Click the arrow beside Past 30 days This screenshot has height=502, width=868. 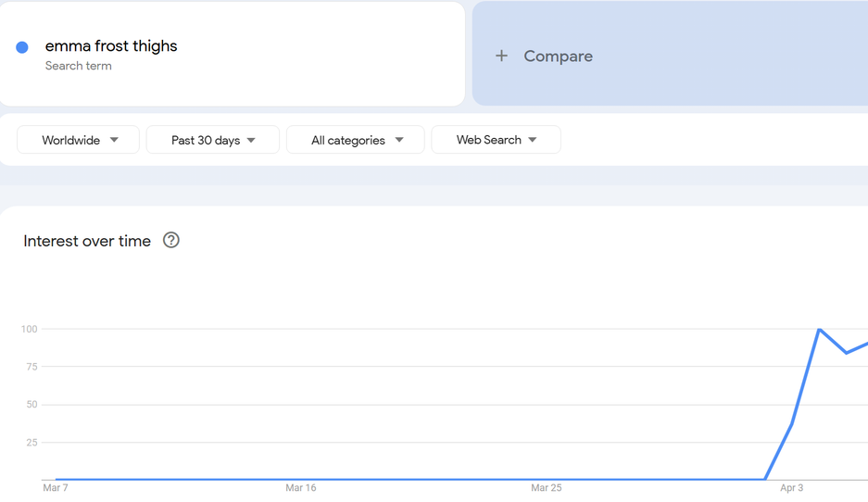coord(251,140)
